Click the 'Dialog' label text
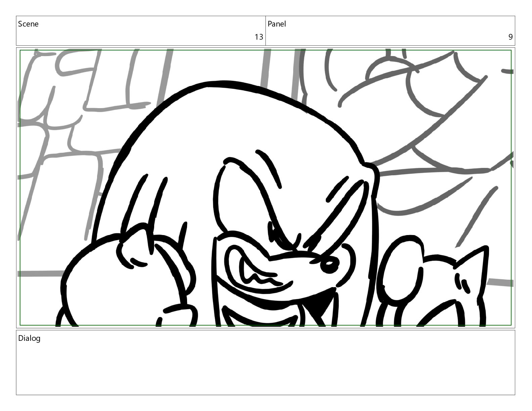This screenshot has width=532, height=411. (x=29, y=338)
